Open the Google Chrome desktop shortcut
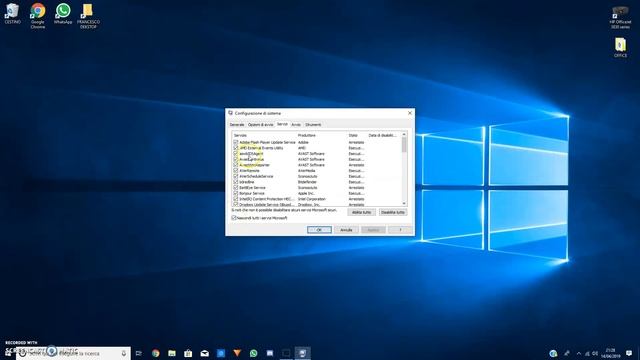 tap(38, 16)
